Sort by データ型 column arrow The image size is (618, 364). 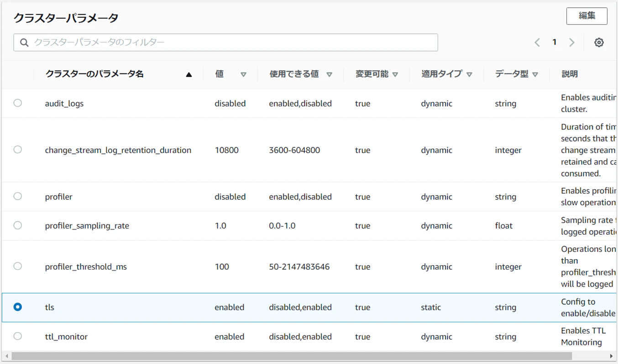(x=535, y=74)
